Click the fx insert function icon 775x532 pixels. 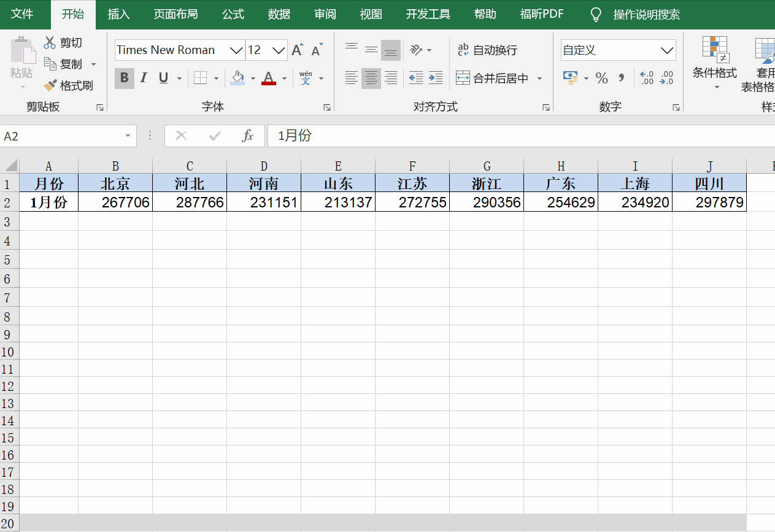coord(248,136)
